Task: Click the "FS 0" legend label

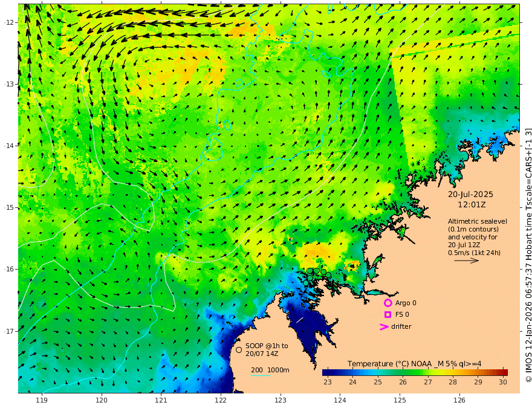Action: (x=402, y=315)
